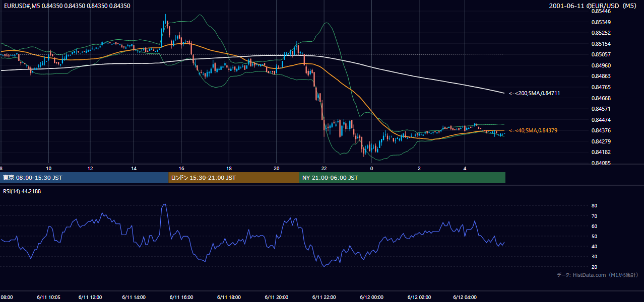Viewport: 644px width, 302px height.
Task: Click the 6/12 04:00 time label
Action: pyautogui.click(x=465, y=297)
